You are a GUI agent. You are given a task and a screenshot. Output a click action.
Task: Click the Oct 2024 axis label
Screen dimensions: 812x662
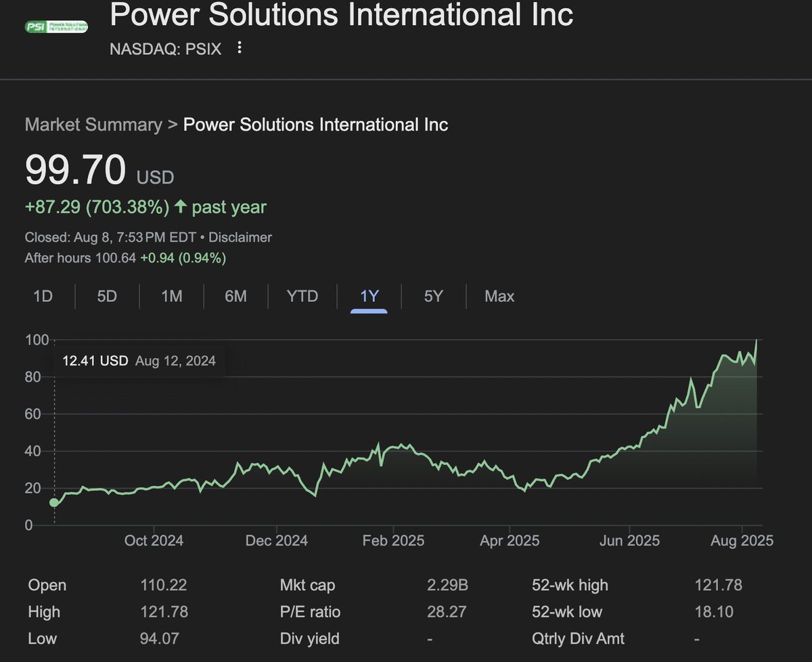(154, 540)
